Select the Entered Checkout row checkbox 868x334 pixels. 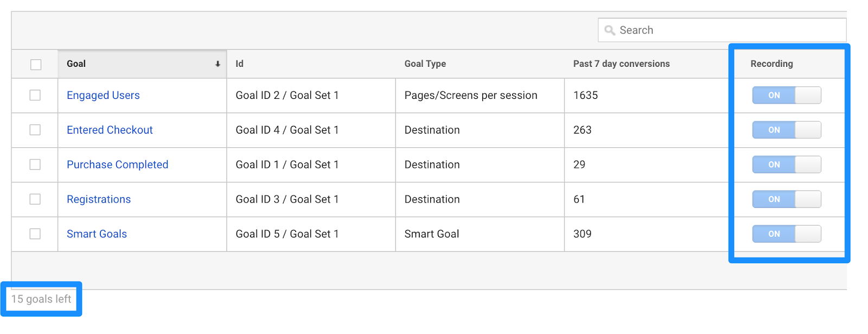[x=35, y=130]
